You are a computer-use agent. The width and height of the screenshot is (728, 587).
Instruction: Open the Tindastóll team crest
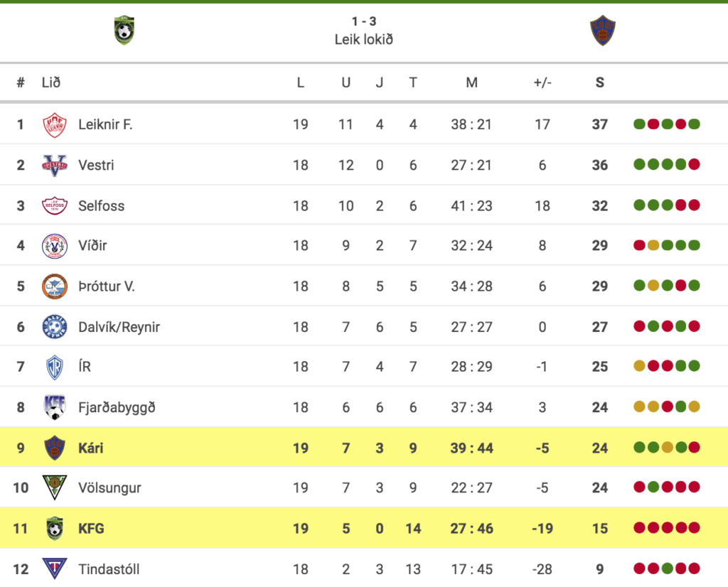coord(55,569)
